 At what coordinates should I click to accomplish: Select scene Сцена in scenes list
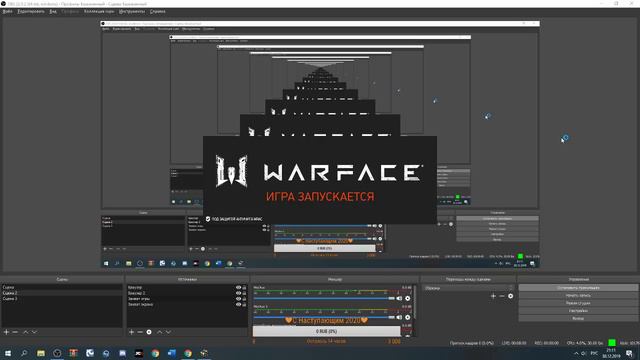coord(62,287)
